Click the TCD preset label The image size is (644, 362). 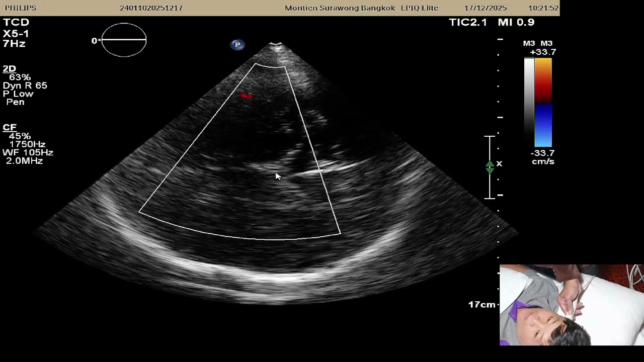[16, 22]
